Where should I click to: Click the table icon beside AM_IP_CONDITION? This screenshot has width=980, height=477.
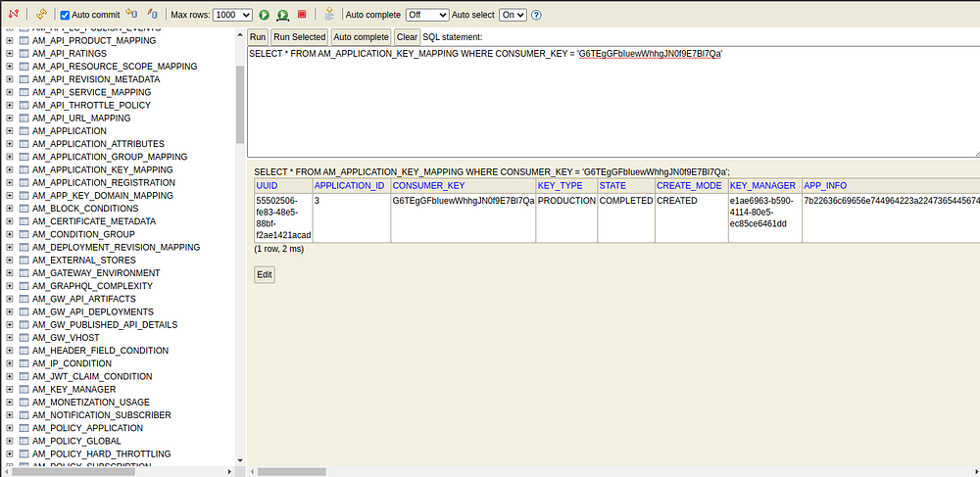(24, 363)
